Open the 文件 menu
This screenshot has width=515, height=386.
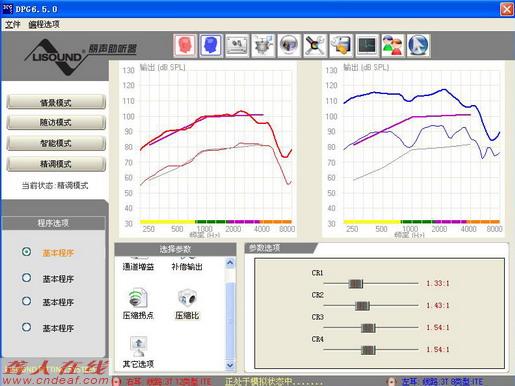point(13,24)
